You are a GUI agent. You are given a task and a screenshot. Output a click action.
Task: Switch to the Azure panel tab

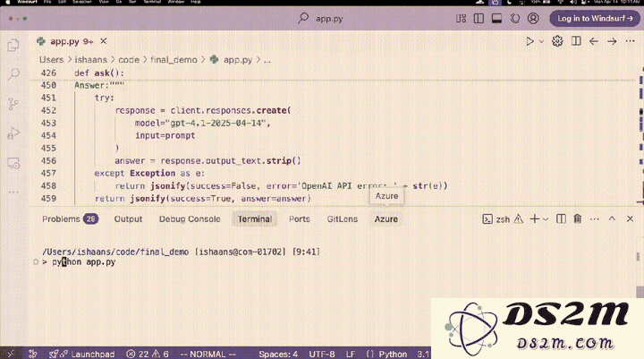coord(386,219)
